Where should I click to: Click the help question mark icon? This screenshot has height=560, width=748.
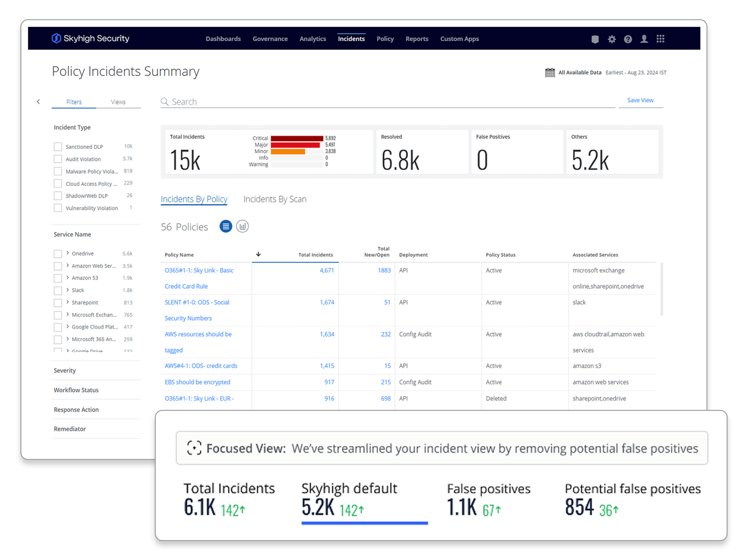627,39
